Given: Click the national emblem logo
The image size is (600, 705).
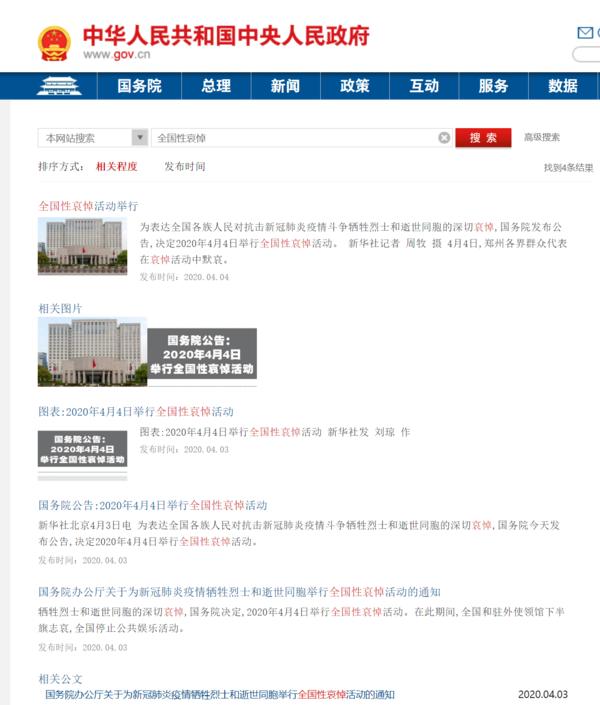Looking at the screenshot, I should coord(53,43).
